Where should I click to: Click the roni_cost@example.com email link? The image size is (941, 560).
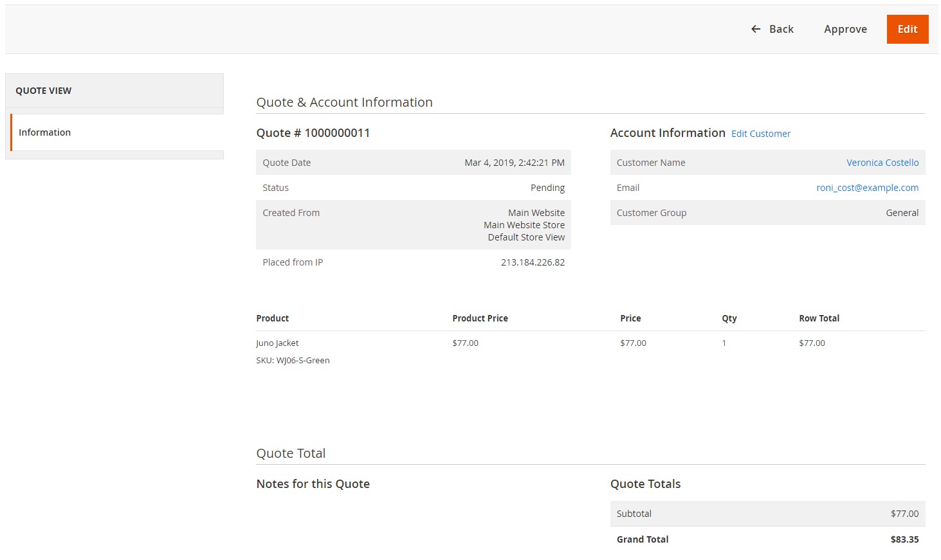click(867, 188)
